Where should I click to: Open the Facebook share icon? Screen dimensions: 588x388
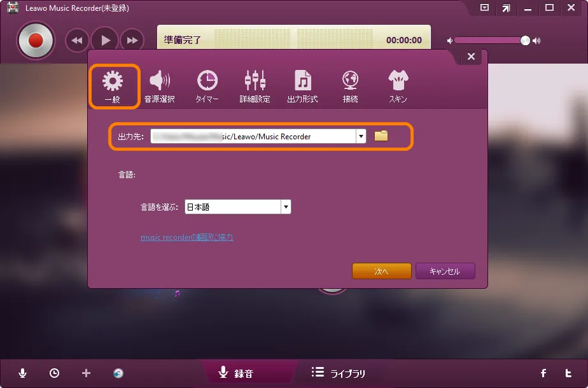543,373
